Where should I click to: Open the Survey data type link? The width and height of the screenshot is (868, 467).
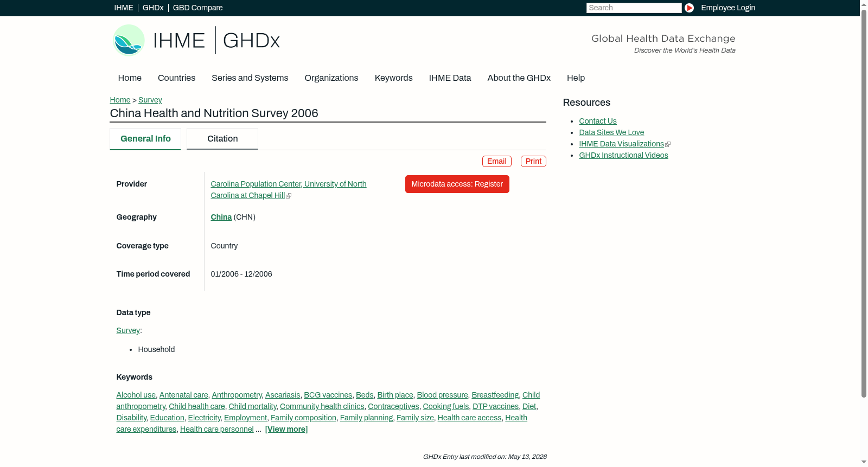coord(128,330)
